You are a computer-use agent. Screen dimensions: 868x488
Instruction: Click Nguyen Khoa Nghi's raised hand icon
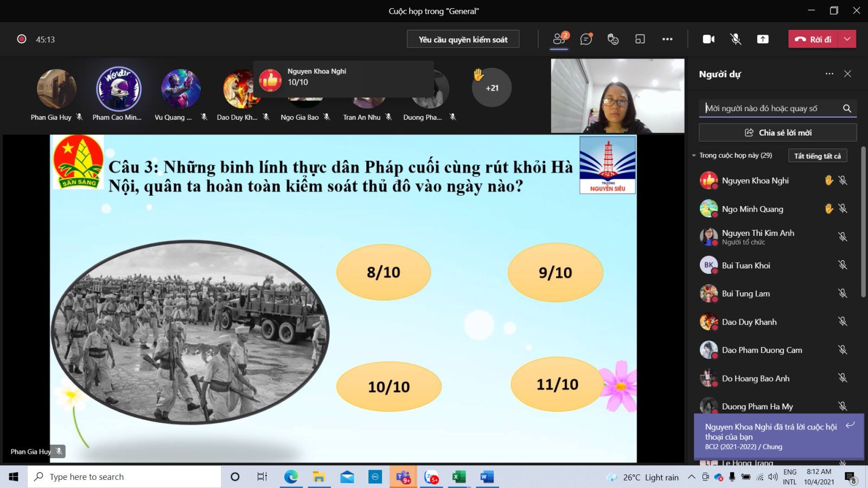point(829,180)
